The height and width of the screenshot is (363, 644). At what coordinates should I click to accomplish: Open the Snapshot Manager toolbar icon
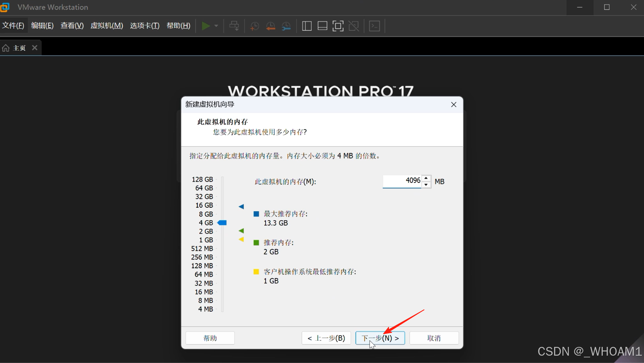point(286,26)
